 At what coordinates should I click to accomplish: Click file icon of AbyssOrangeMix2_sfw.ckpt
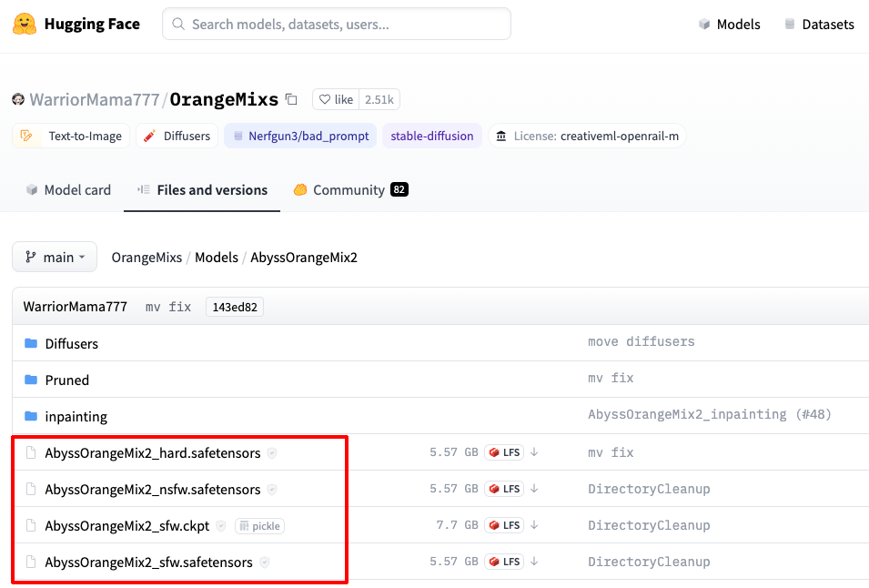[x=31, y=526]
